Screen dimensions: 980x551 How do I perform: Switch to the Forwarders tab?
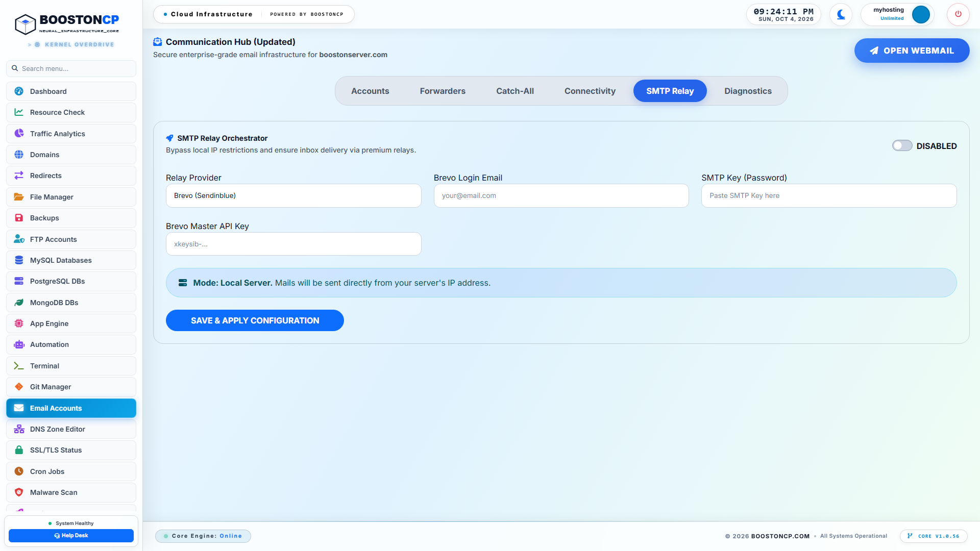point(443,91)
